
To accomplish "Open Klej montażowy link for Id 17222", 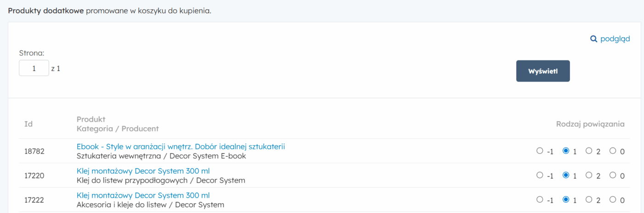I will tap(143, 195).
